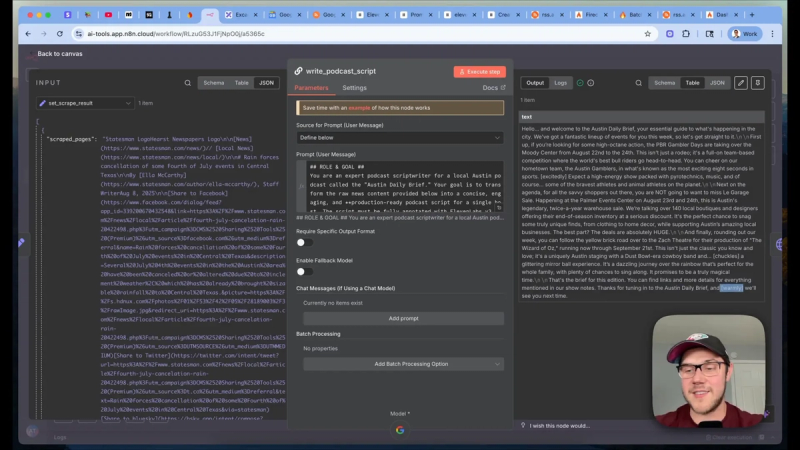Toggle Enable Fallback Model switch
The width and height of the screenshot is (800, 450).
coord(305,272)
